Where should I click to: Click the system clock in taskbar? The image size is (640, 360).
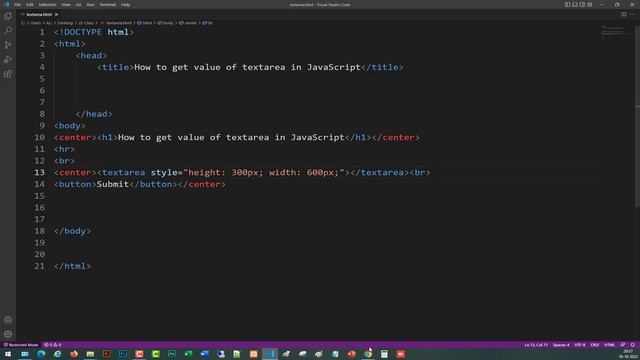pyautogui.click(x=628, y=354)
